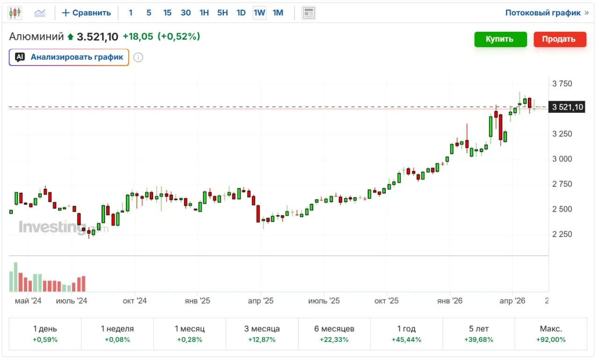The height and width of the screenshot is (364, 599).
Task: Click the price change value +18,05
Action: 138,36
